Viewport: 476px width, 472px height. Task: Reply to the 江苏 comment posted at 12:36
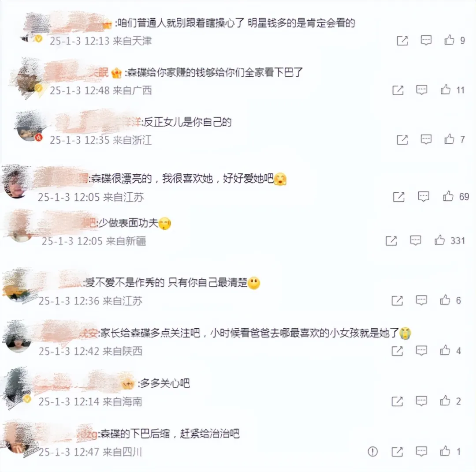421,300
